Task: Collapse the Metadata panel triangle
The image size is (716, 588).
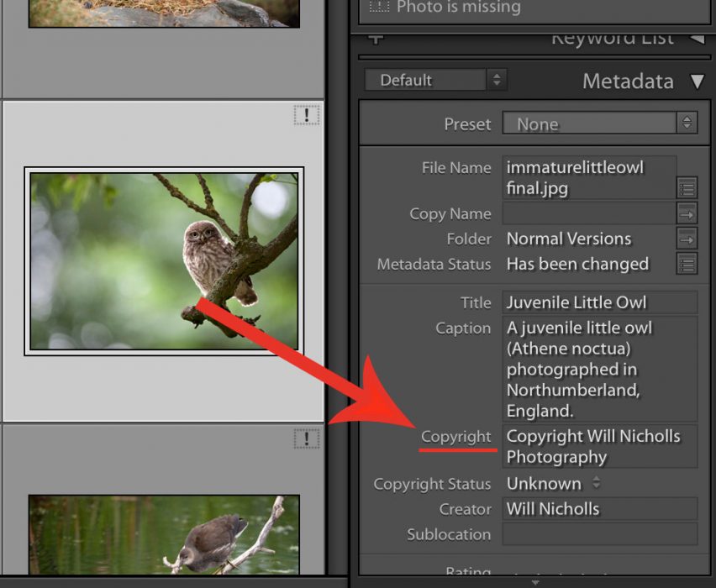Action: (698, 81)
